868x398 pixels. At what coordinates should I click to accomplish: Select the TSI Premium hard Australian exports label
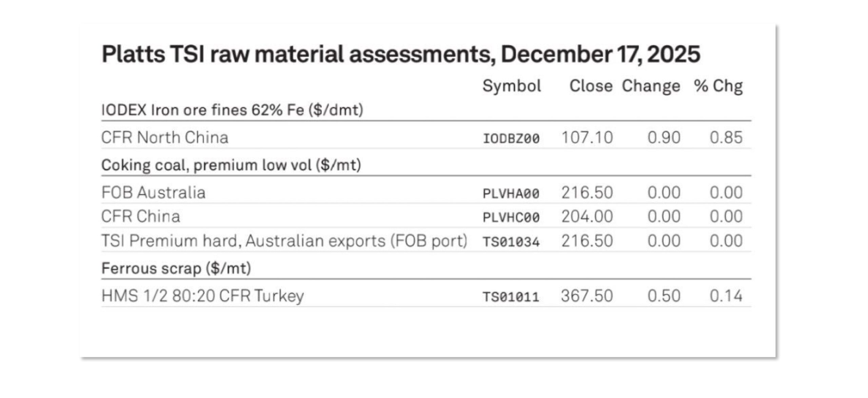[x=284, y=241]
